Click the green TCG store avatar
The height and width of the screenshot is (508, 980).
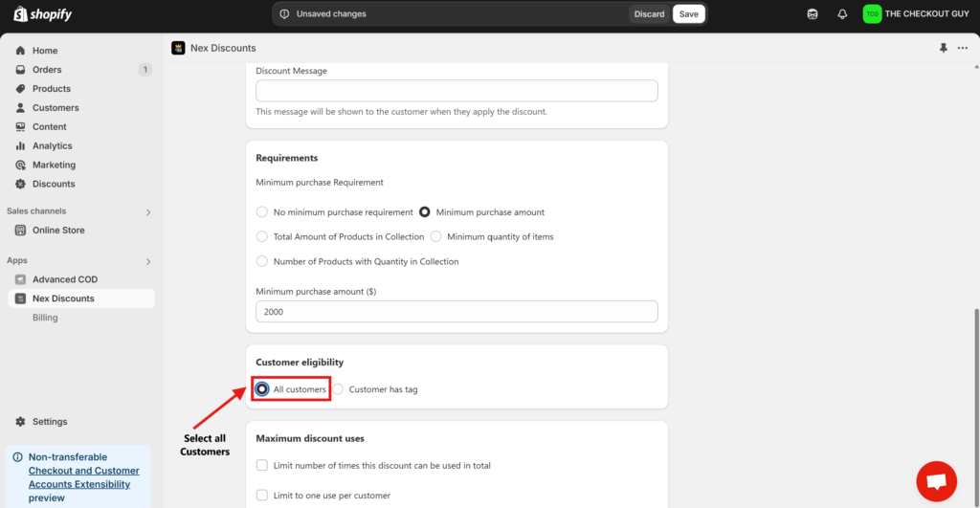[x=872, y=13]
